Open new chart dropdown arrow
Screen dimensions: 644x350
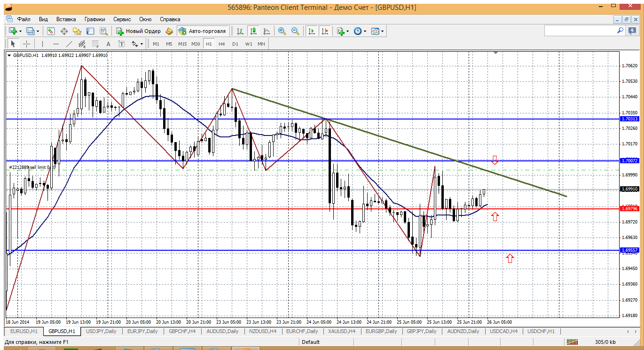coord(21,31)
